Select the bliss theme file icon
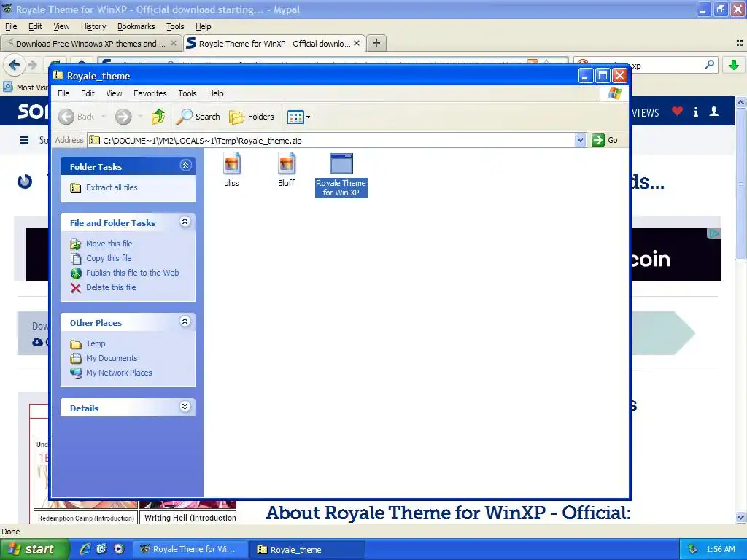Image resolution: width=747 pixels, height=560 pixels. click(231, 164)
